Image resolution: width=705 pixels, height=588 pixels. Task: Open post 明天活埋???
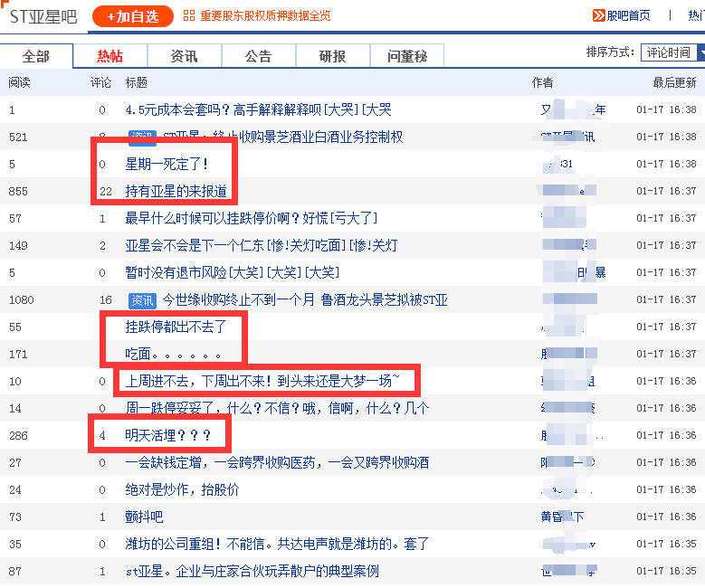click(168, 436)
